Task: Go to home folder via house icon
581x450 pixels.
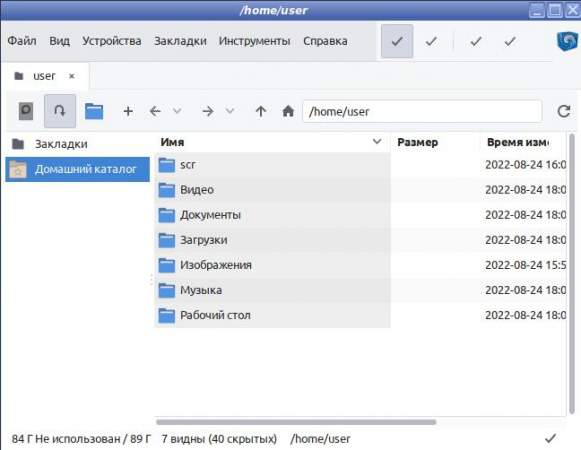Action: pos(288,111)
